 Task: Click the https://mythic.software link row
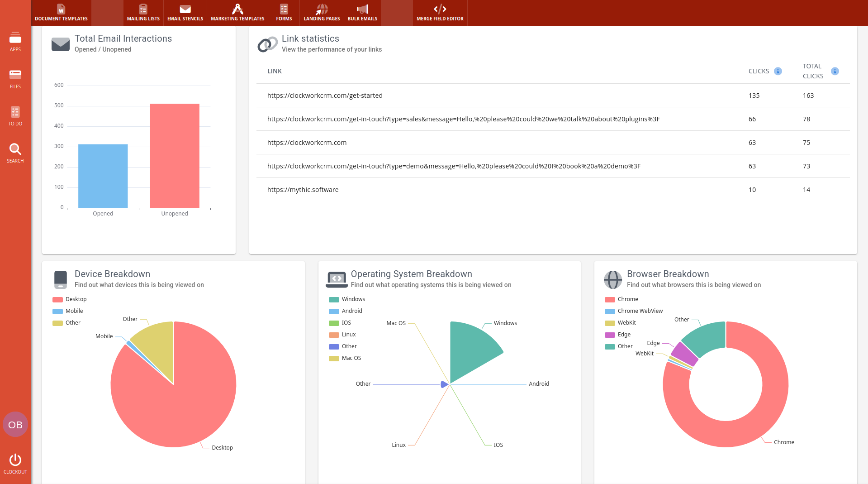pos(553,190)
